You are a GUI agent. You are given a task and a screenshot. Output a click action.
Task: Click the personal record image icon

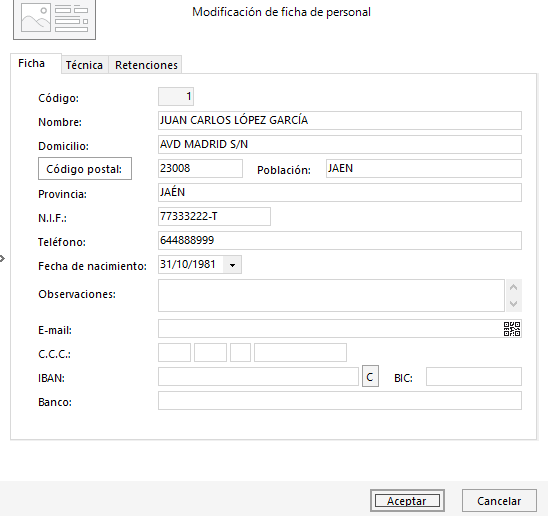[55, 19]
